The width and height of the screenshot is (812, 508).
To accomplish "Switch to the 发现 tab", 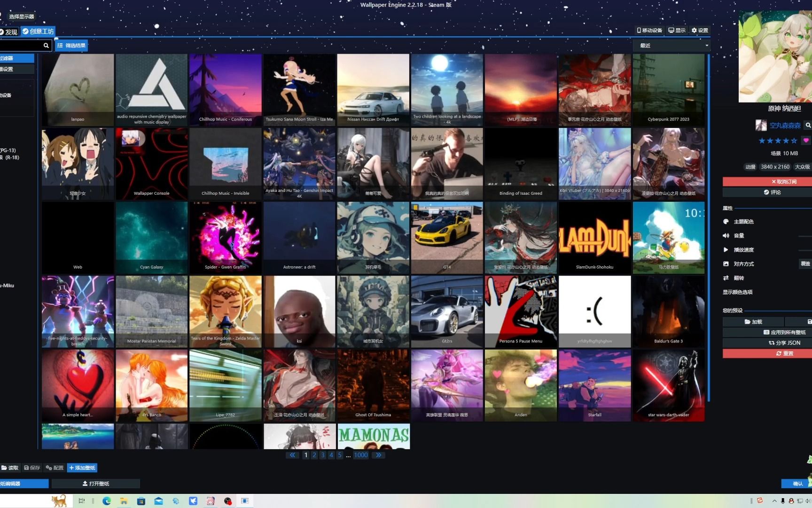I will click(9, 32).
